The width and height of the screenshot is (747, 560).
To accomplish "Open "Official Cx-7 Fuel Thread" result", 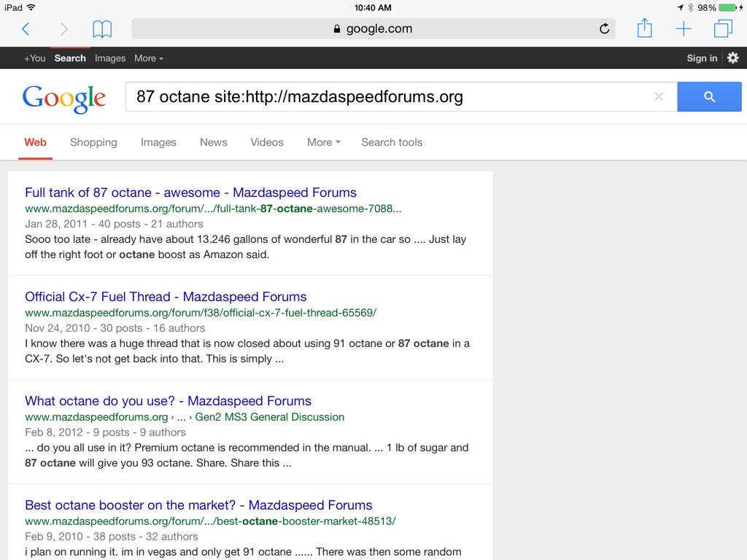I will 166,297.
